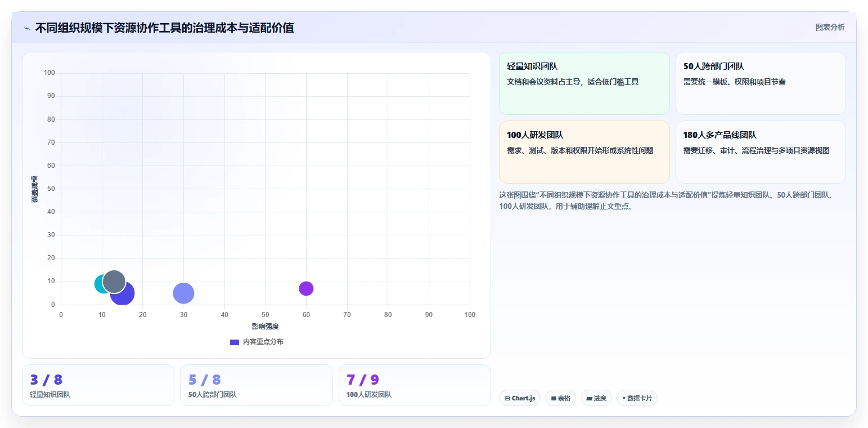Click 轻量知识团队 label under 3 / 8
The image size is (868, 428).
coord(50,395)
